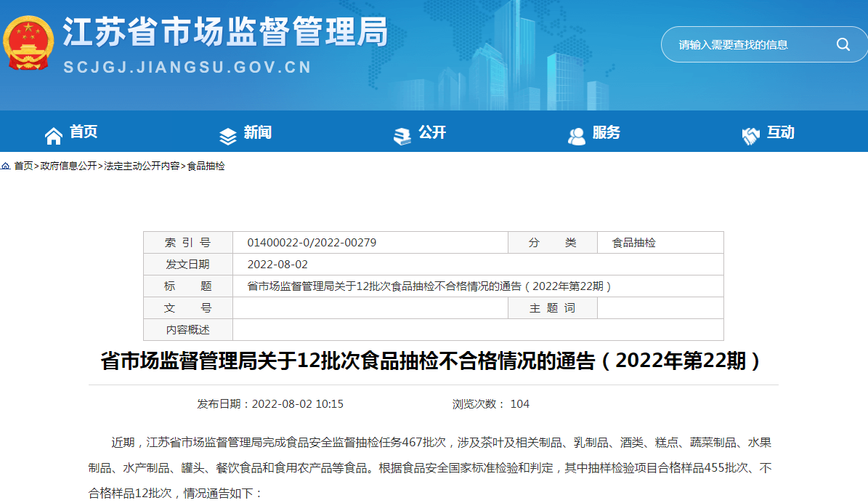Click the layers icon beside 新闻

point(228,136)
